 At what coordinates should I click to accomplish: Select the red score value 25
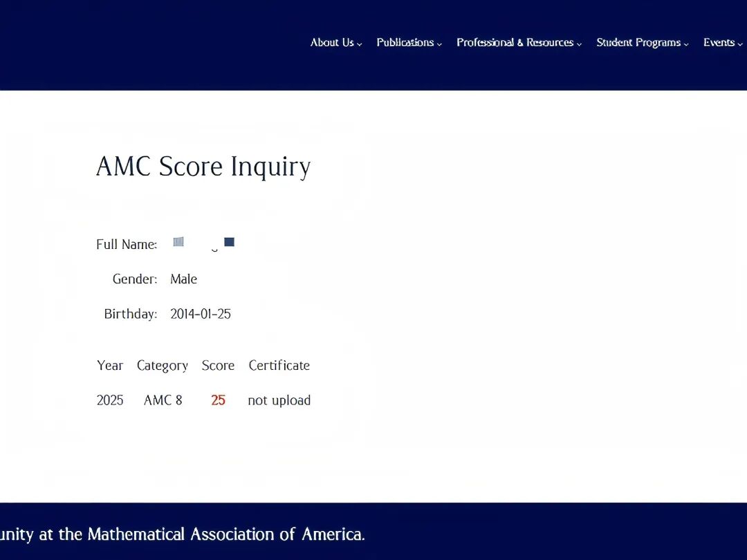[218, 400]
